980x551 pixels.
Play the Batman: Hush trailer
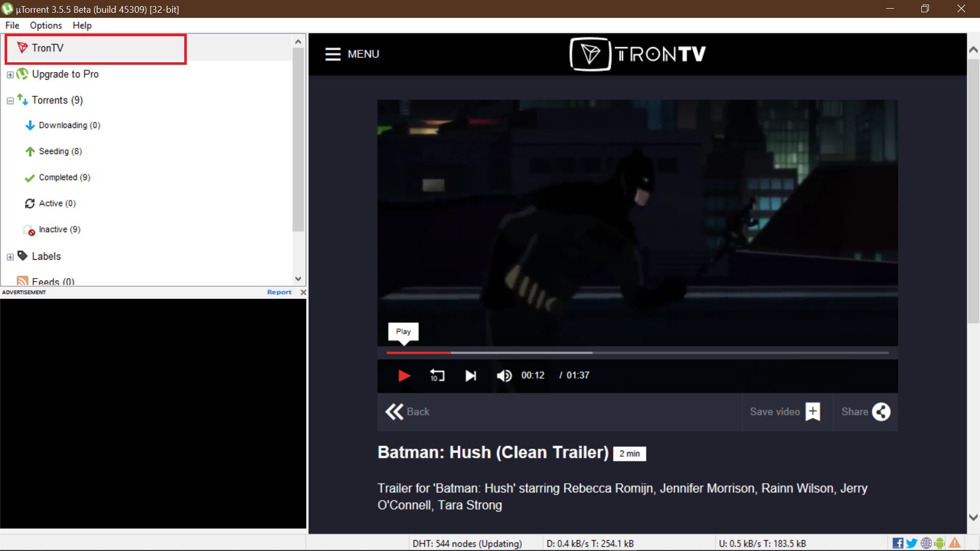(x=404, y=376)
